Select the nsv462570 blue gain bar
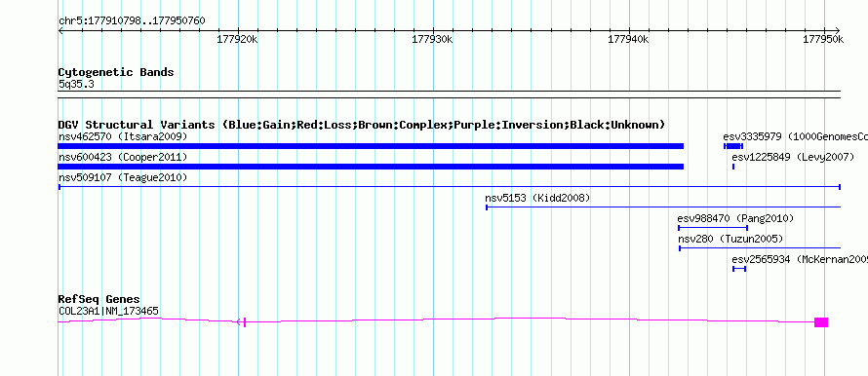Screen dimensions: 868x376 click(371, 146)
